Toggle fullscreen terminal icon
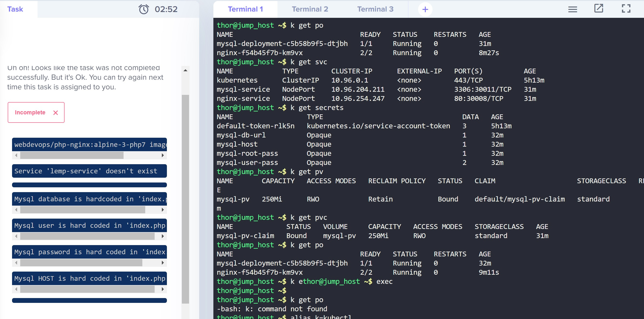 [626, 8]
